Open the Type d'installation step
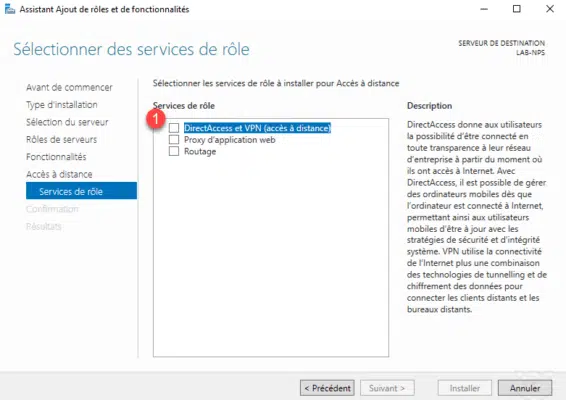This screenshot has width=566, height=400. [x=62, y=105]
